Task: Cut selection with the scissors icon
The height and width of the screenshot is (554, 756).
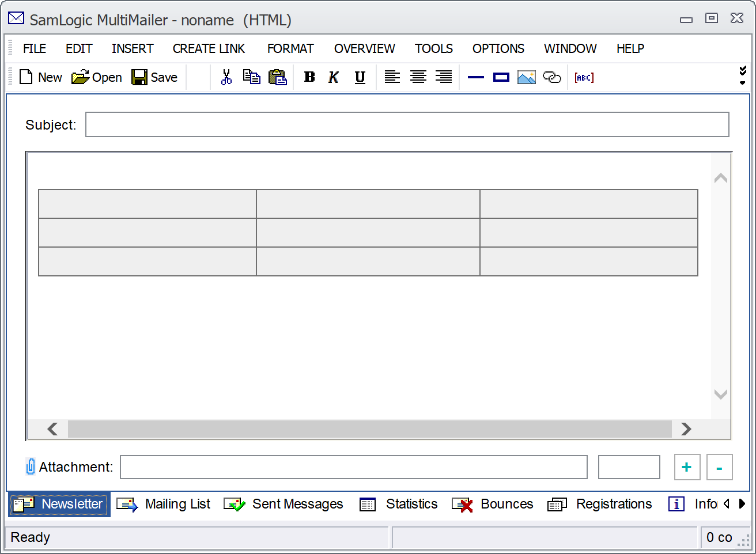Action: click(x=226, y=77)
